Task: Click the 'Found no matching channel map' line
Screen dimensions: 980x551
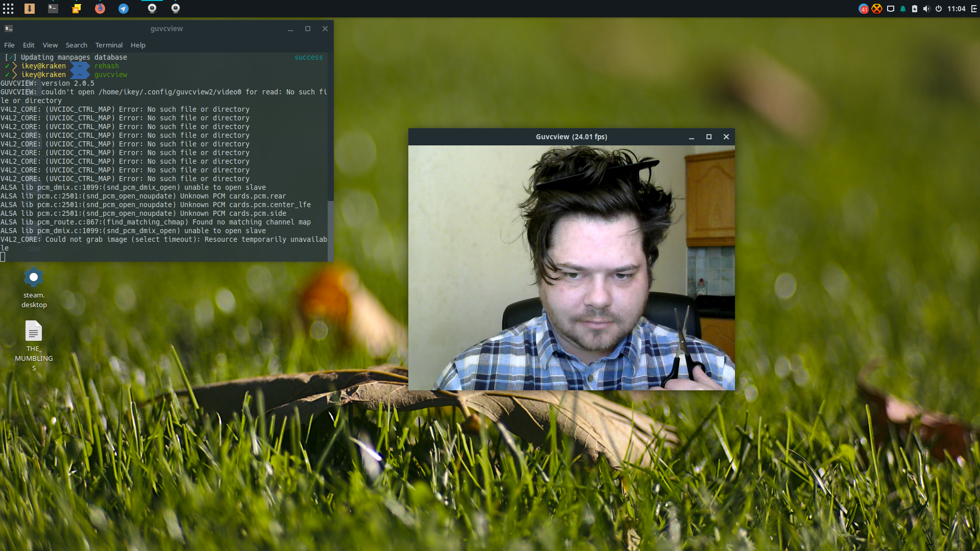Action: pyautogui.click(x=156, y=222)
